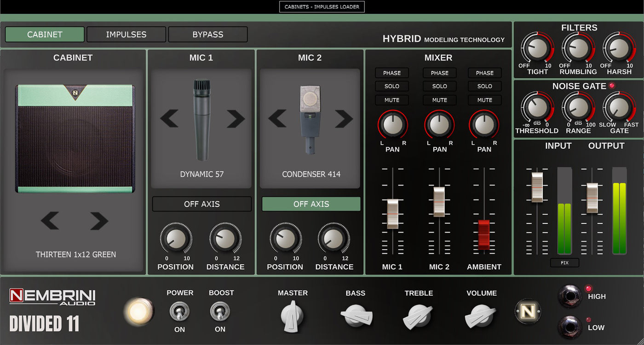Click the HARSH filter knob

coord(619,48)
